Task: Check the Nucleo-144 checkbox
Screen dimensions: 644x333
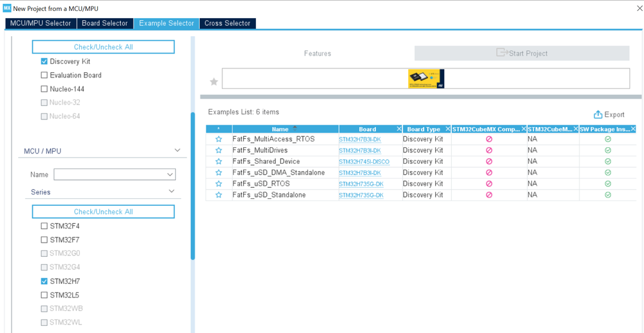Action: (x=44, y=89)
